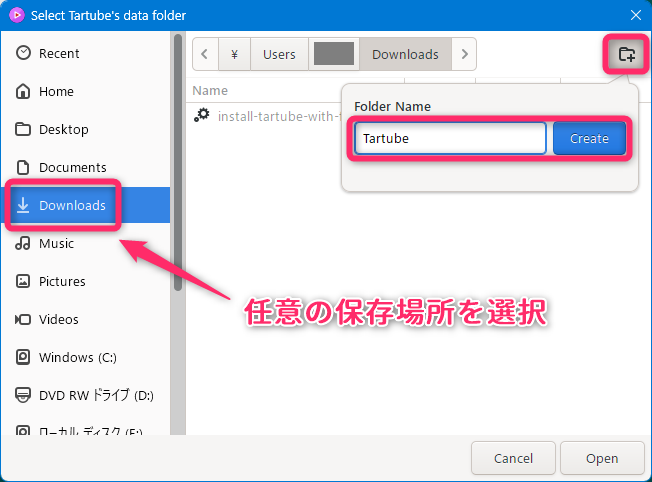This screenshot has width=652, height=482.
Task: Click the Recent clock icon in sidebar
Action: pos(23,53)
